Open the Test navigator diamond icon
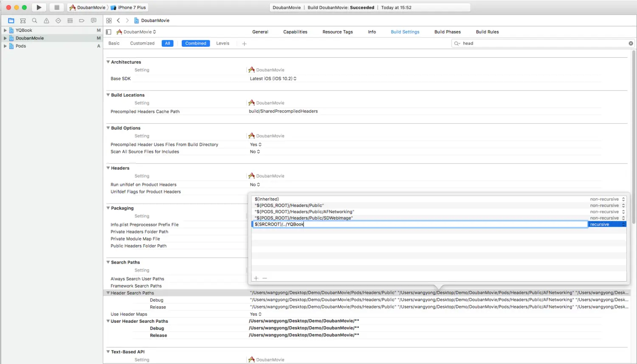 point(58,20)
